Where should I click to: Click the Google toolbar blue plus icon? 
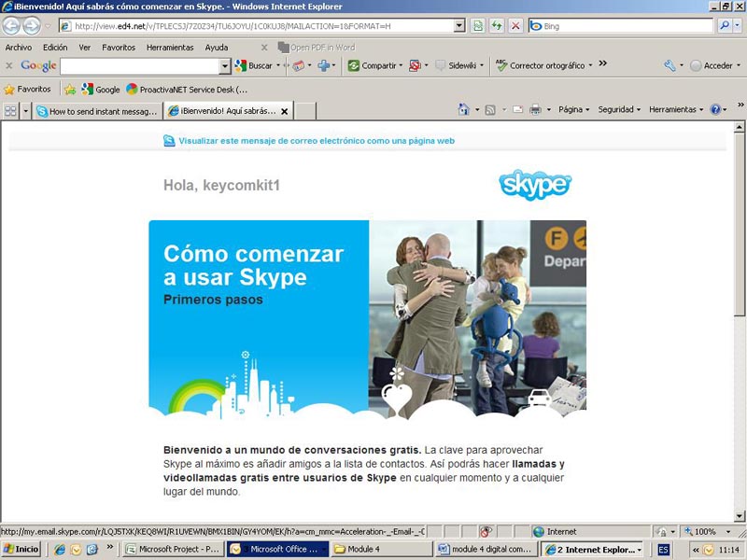tap(323, 65)
